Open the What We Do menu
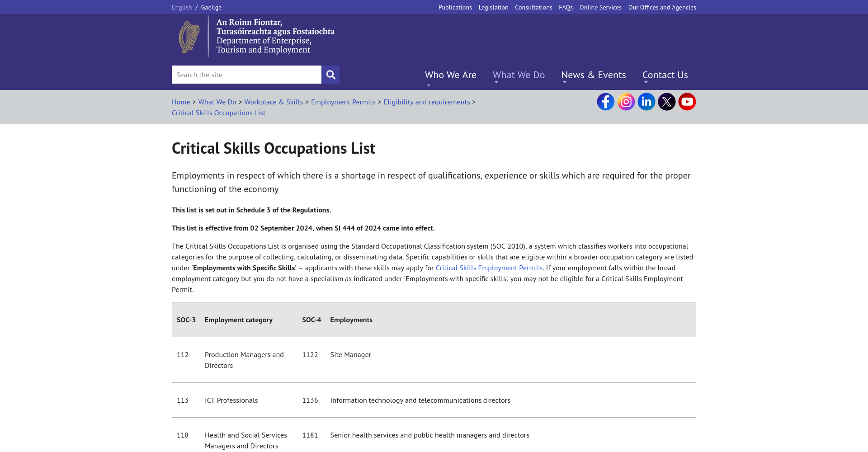The height and width of the screenshot is (452, 868). 519,75
